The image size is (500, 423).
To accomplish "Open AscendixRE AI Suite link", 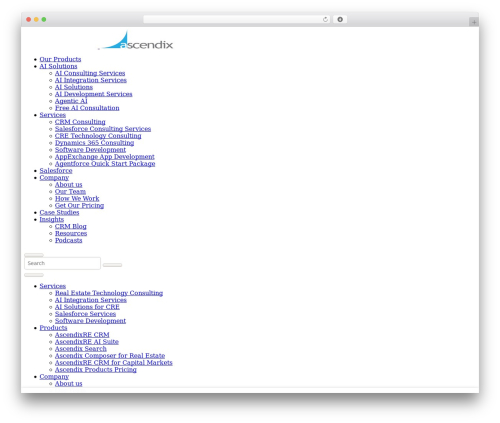I will pyautogui.click(x=87, y=342).
